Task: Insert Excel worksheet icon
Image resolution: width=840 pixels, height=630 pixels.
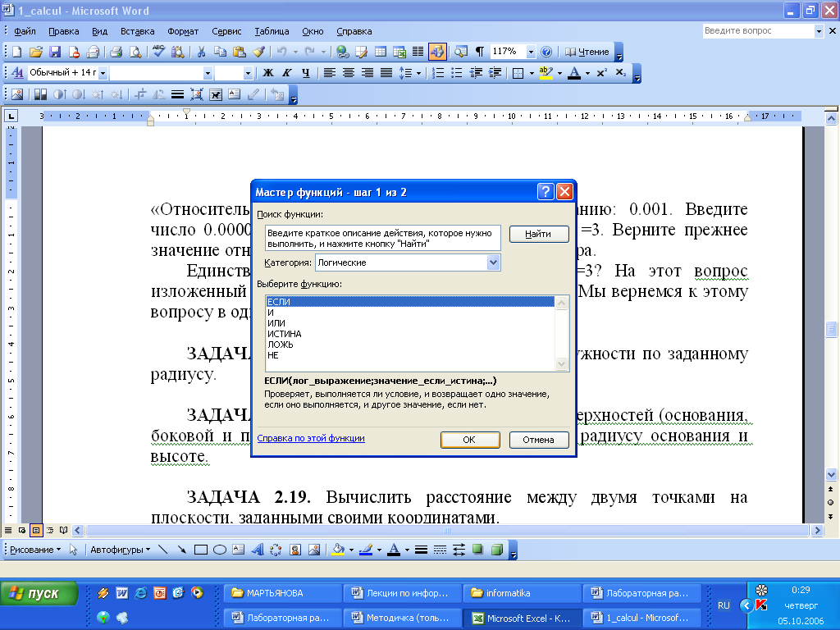Action: click(399, 52)
